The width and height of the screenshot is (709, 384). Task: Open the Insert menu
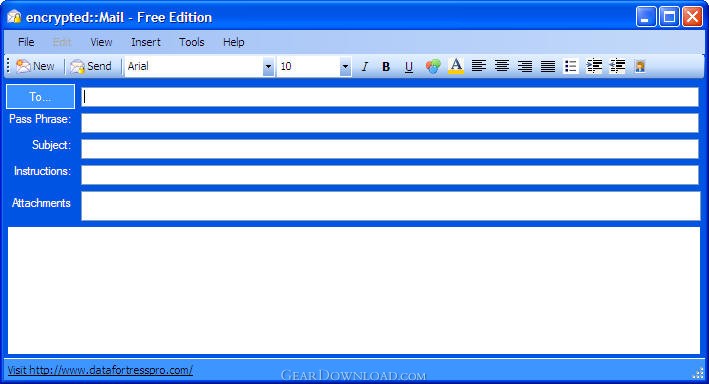146,42
